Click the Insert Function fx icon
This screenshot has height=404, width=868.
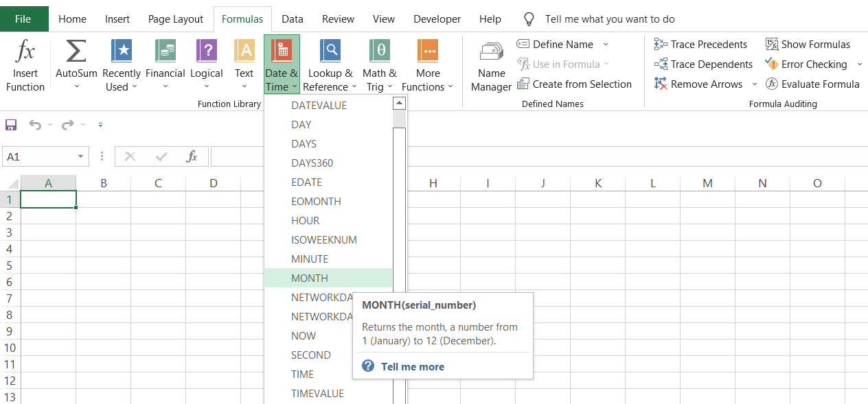(25, 51)
